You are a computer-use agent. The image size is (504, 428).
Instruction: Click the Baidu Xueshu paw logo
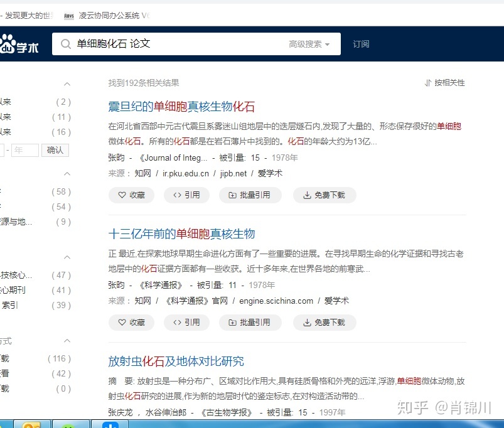tap(9, 44)
